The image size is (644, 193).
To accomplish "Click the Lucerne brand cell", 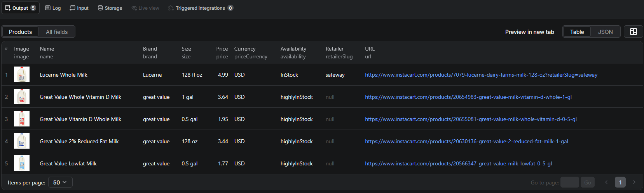I will click(x=152, y=75).
